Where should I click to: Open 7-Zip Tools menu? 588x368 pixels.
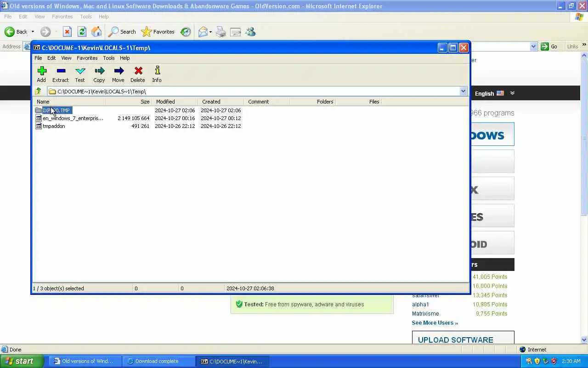tap(109, 58)
